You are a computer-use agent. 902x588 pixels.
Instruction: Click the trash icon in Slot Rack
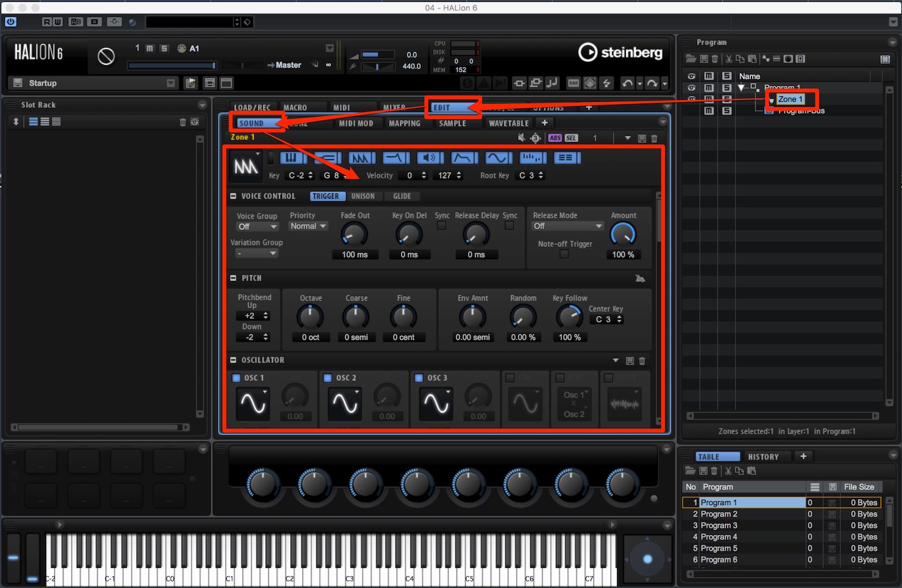[x=182, y=122]
